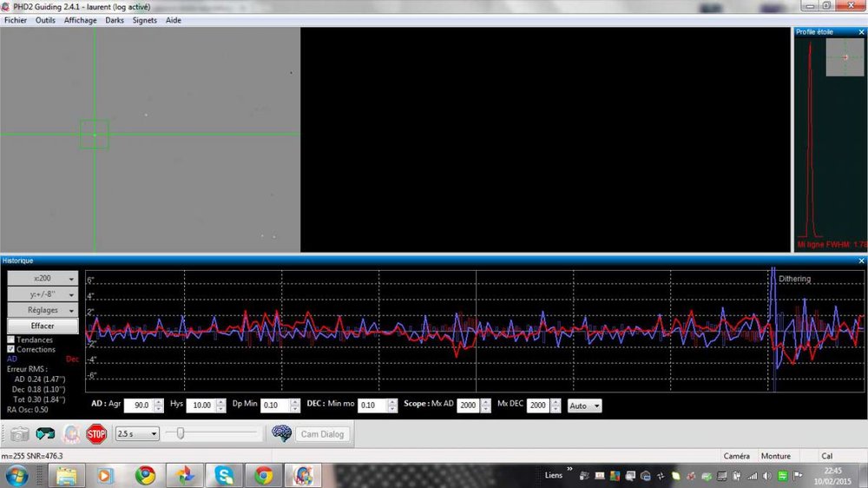868x488 pixels.
Task: Enable the Tendances checkbox
Action: click(x=11, y=340)
